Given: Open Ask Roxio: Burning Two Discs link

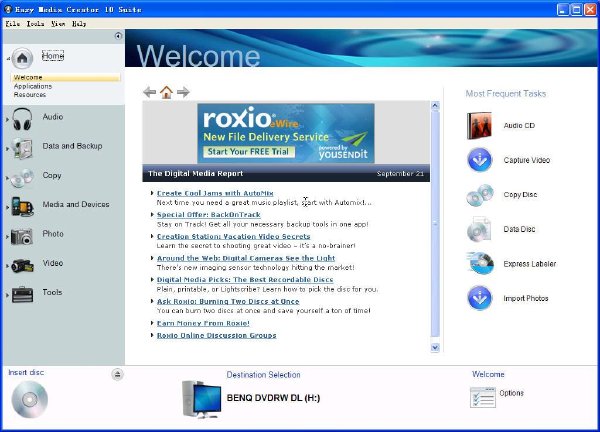Looking at the screenshot, I should pyautogui.click(x=228, y=302).
